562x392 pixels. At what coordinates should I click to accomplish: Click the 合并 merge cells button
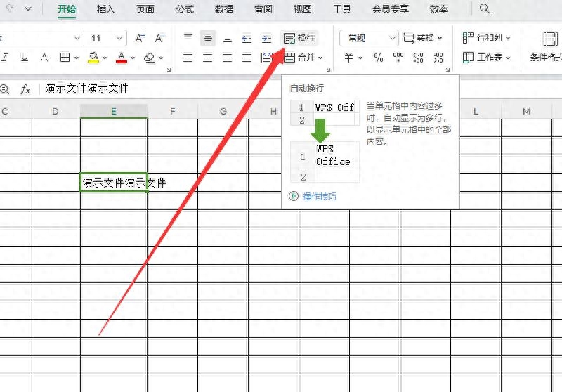(x=300, y=58)
